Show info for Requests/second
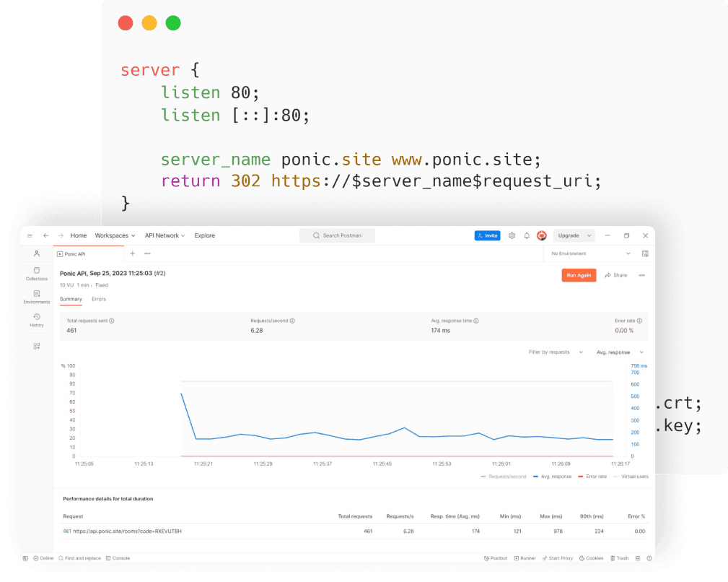728x582 pixels. click(292, 321)
